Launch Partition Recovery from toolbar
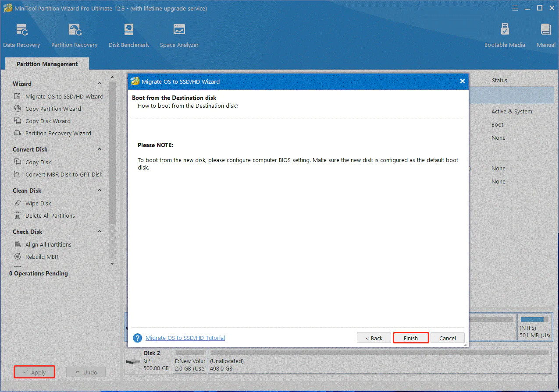Screen dimensions: 559x392 pyautogui.click(x=74, y=35)
